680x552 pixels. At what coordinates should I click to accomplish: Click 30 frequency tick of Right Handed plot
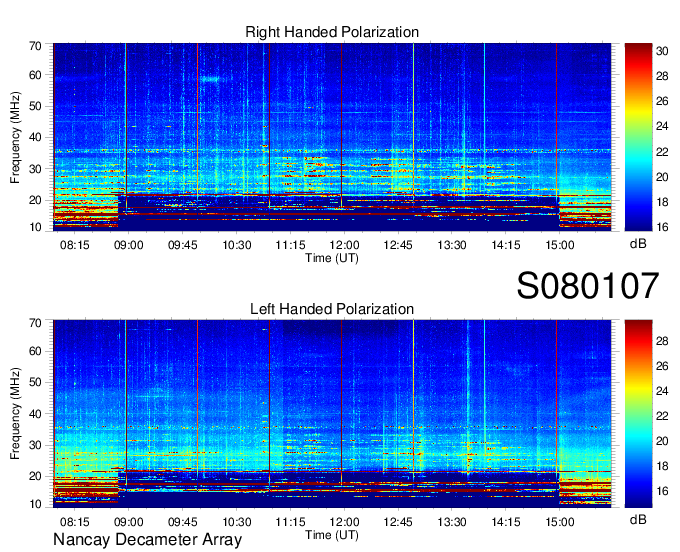[x=36, y=169]
